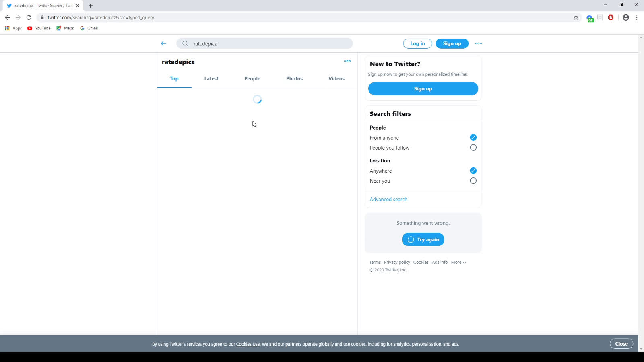Open Chrome three-dot menu

(637, 17)
